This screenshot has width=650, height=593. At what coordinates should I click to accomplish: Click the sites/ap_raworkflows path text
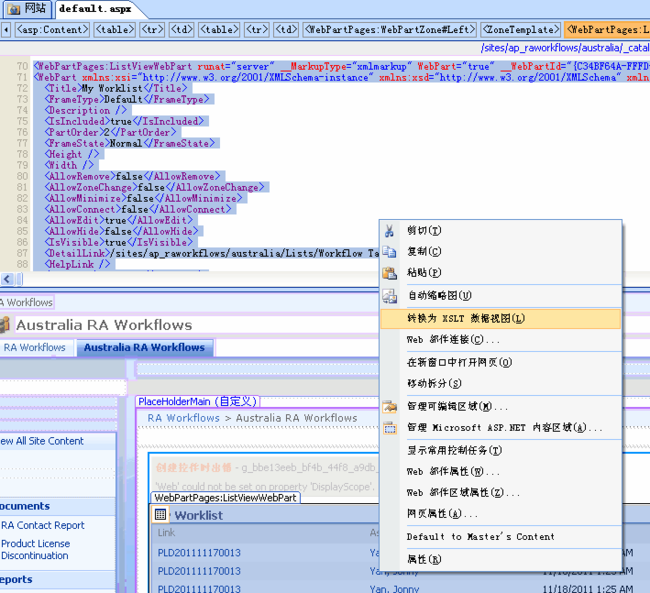coord(565,48)
